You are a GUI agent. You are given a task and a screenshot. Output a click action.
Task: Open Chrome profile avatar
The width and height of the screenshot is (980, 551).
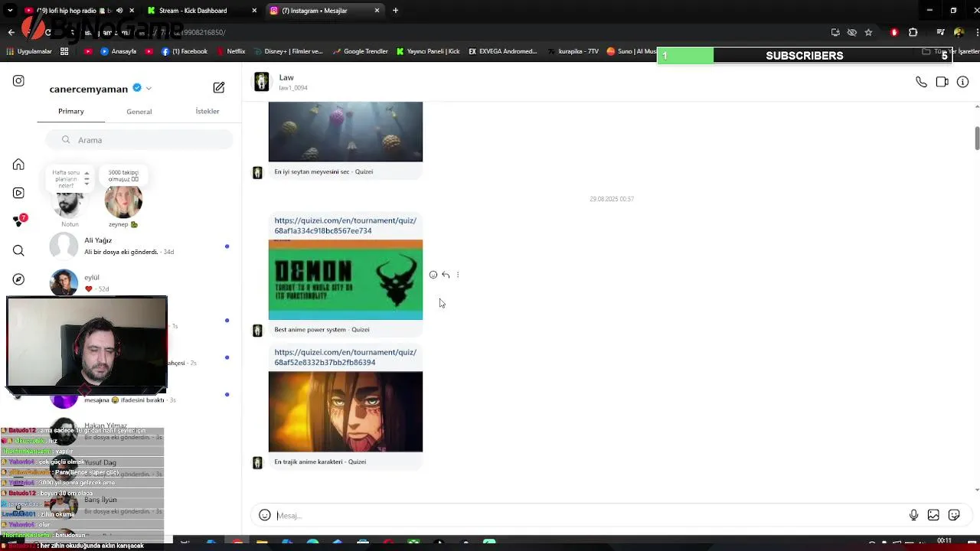[x=959, y=32]
